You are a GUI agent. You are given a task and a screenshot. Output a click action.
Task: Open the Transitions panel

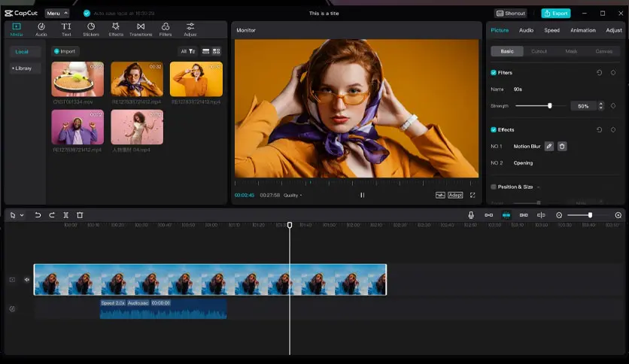[140, 29]
